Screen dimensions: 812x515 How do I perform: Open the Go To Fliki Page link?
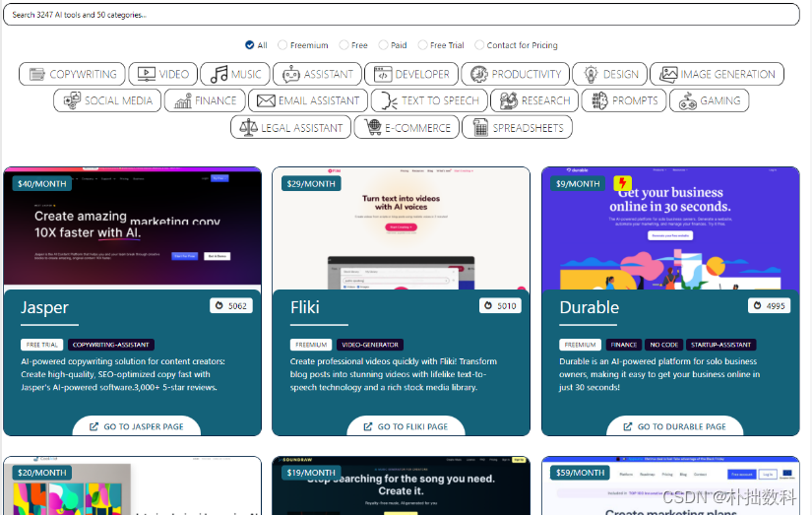406,426
